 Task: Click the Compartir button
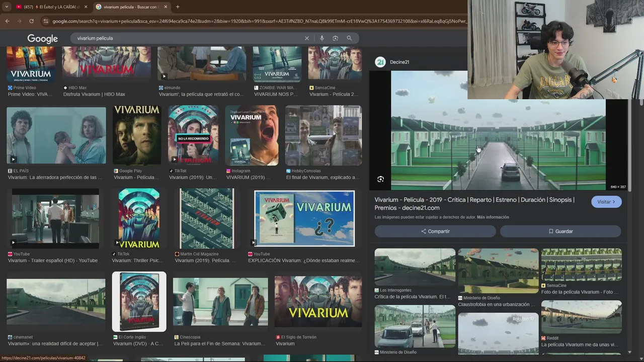[x=435, y=231]
